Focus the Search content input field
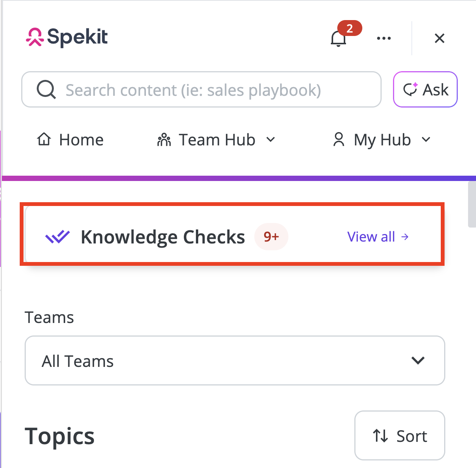Screen dimensions: 476x468 tap(201, 89)
